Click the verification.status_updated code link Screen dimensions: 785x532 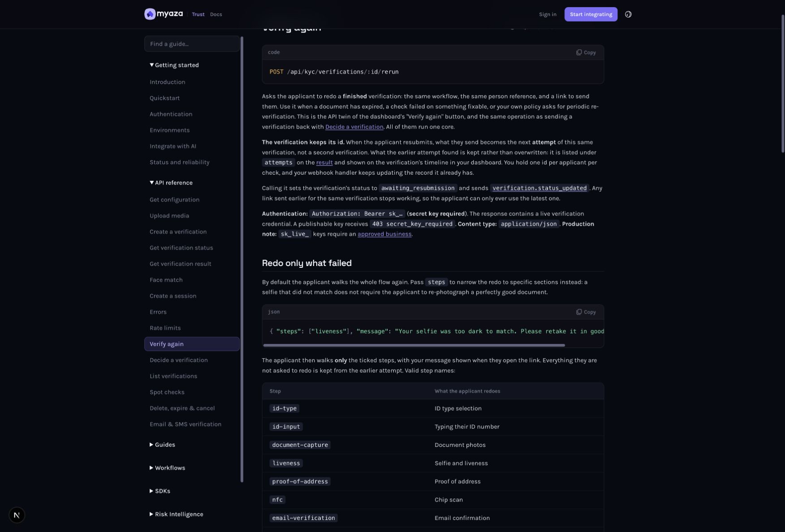pyautogui.click(x=539, y=188)
